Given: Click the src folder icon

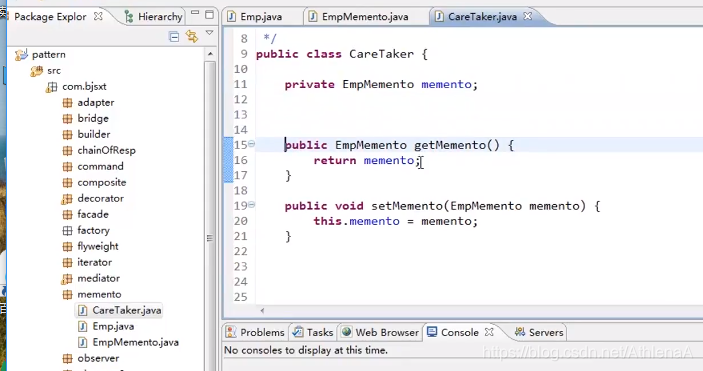Looking at the screenshot, I should [x=36, y=71].
